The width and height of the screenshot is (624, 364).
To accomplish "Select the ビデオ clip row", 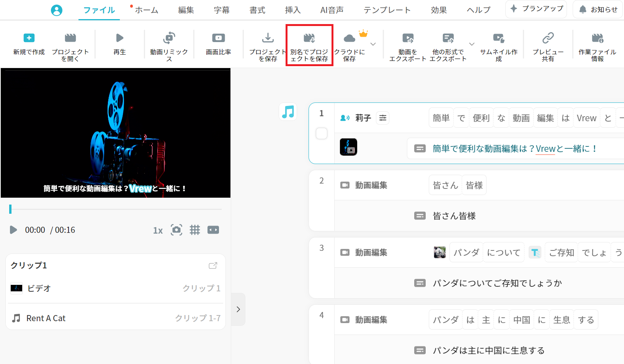I will (116, 288).
